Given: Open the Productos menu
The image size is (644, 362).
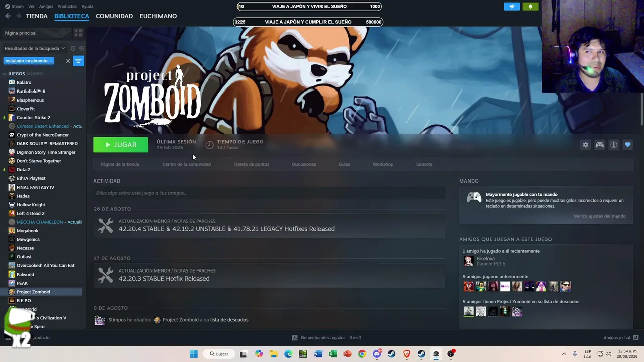Looking at the screenshot, I should click(x=67, y=6).
